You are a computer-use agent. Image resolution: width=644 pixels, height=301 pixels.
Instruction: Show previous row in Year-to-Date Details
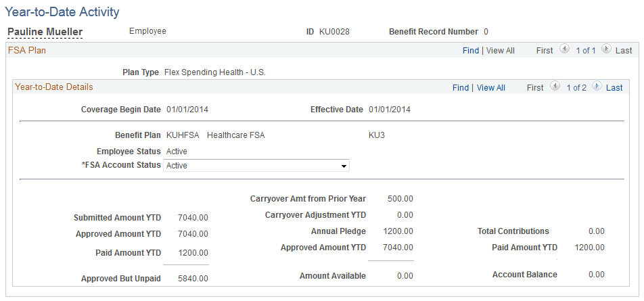point(555,87)
